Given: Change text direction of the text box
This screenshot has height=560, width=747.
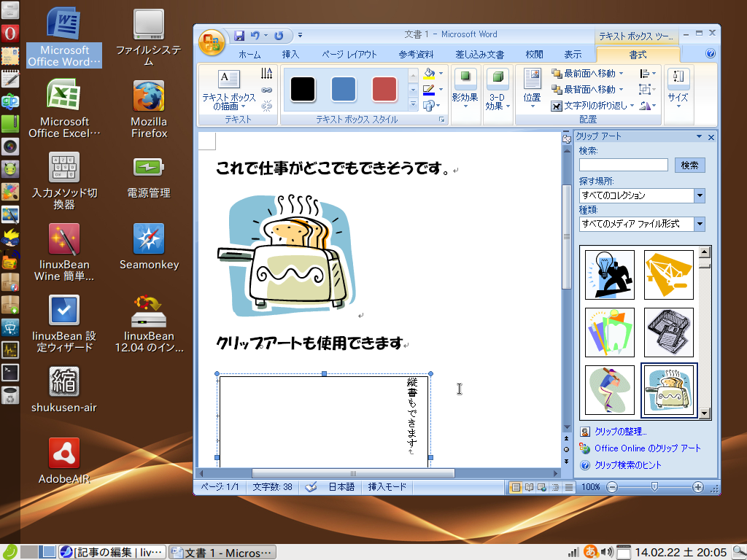Looking at the screenshot, I should [267, 74].
